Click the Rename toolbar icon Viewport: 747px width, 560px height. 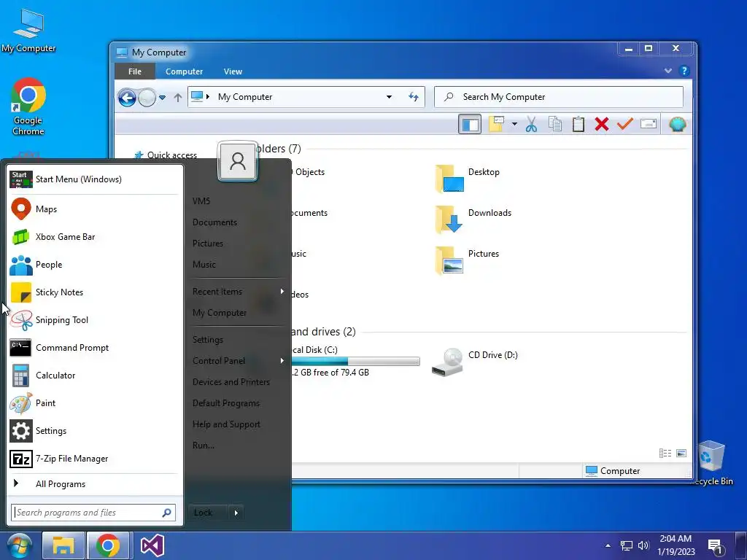[649, 124]
